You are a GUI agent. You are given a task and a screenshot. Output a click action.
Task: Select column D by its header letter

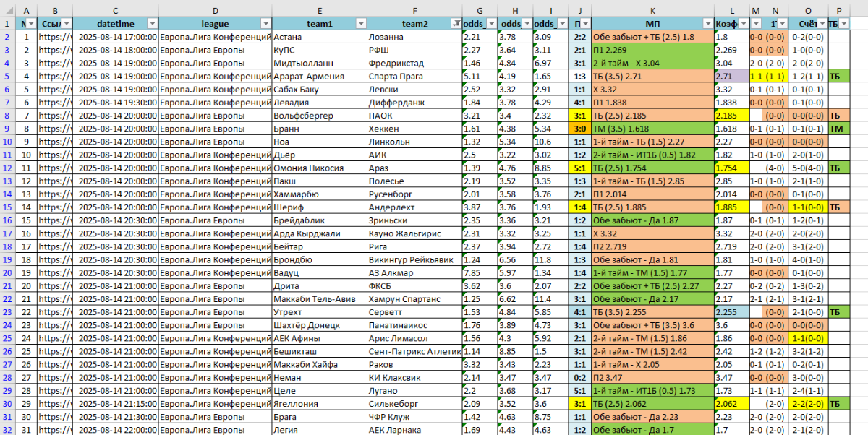click(x=216, y=10)
